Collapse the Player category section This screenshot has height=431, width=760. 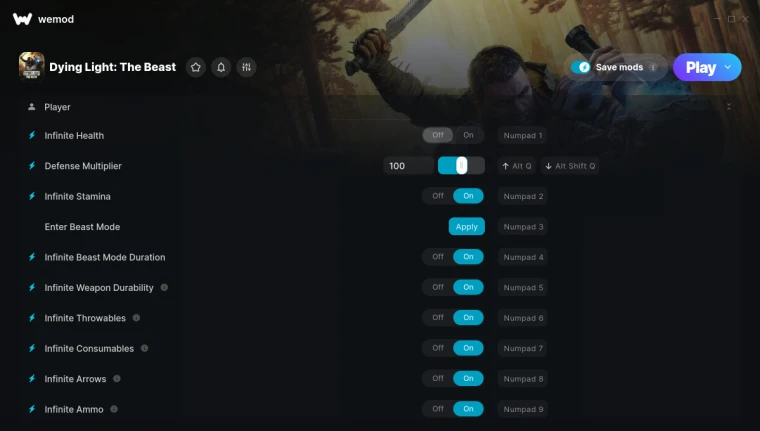tap(728, 107)
